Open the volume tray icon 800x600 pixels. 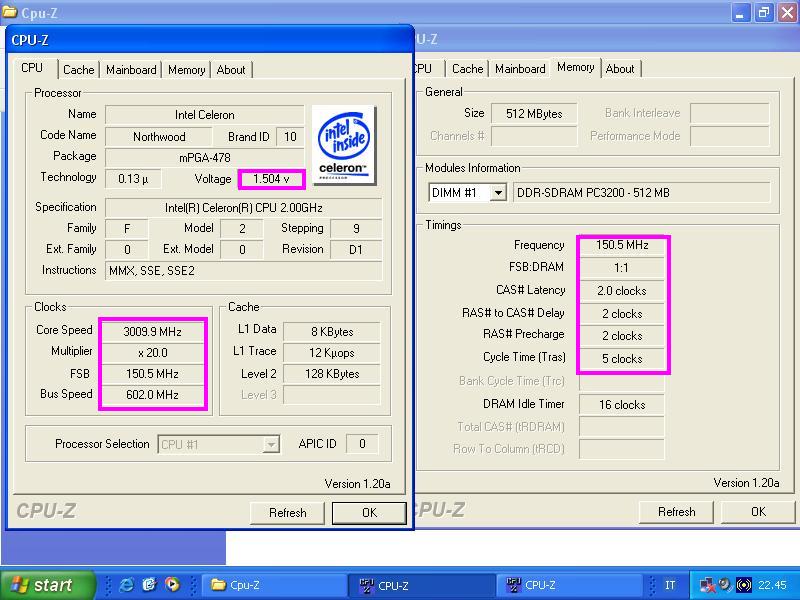pyautogui.click(x=724, y=585)
